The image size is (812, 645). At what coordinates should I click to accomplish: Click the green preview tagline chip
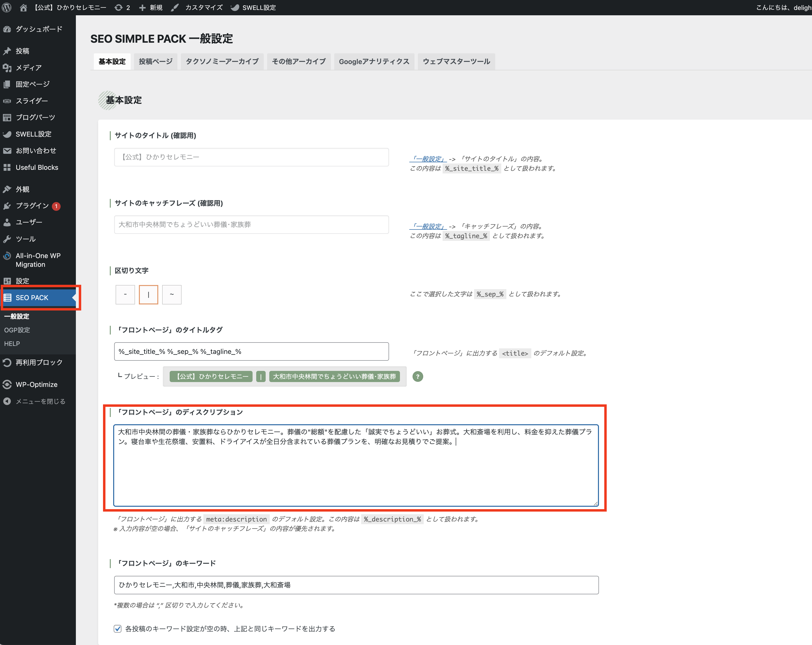(334, 376)
